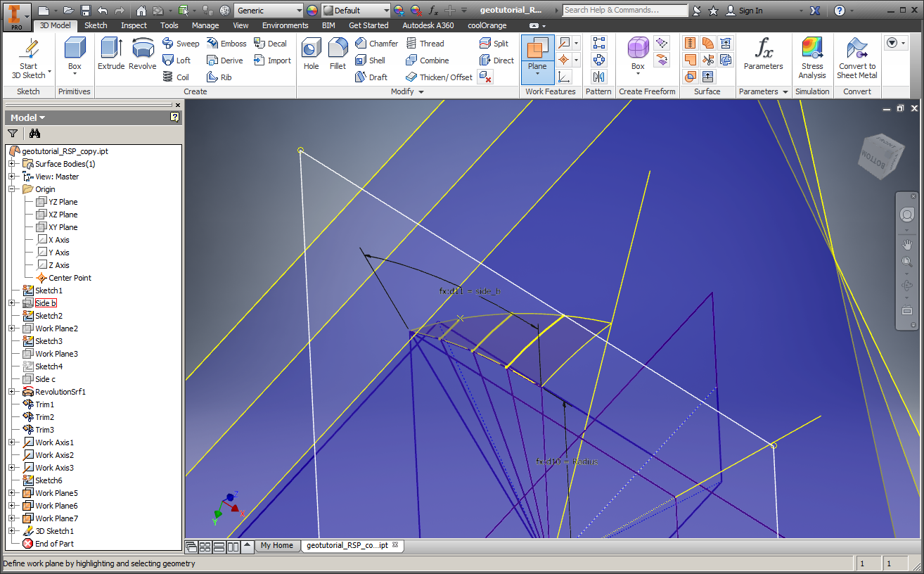
Task: Click the browser filter funnel icon
Action: (13, 133)
